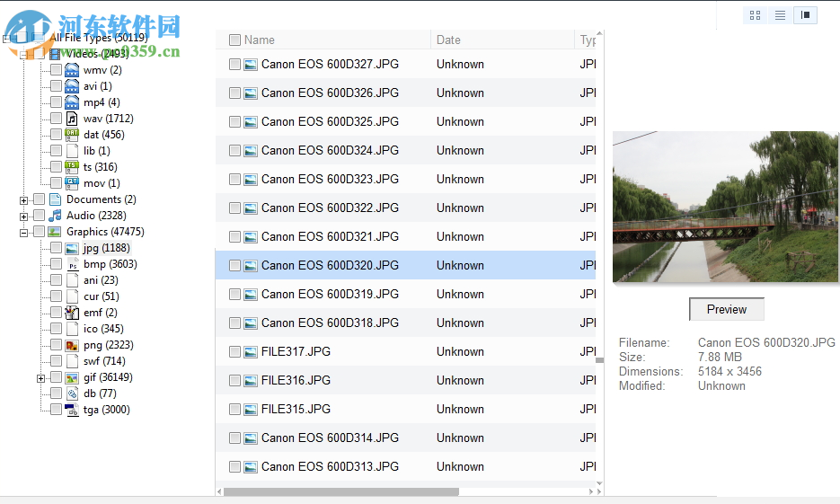Image resolution: width=840 pixels, height=504 pixels.
Task: Tick checkbox for Canon EOS 600D320.JPG
Action: pyautogui.click(x=234, y=266)
